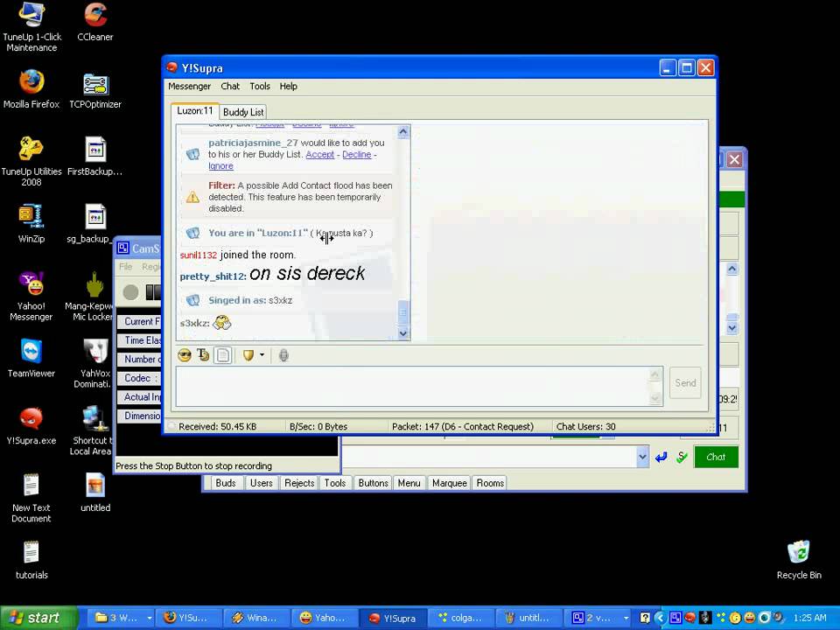Decline patriciajasmine_27's buddy request
The height and width of the screenshot is (630, 840).
tap(357, 154)
